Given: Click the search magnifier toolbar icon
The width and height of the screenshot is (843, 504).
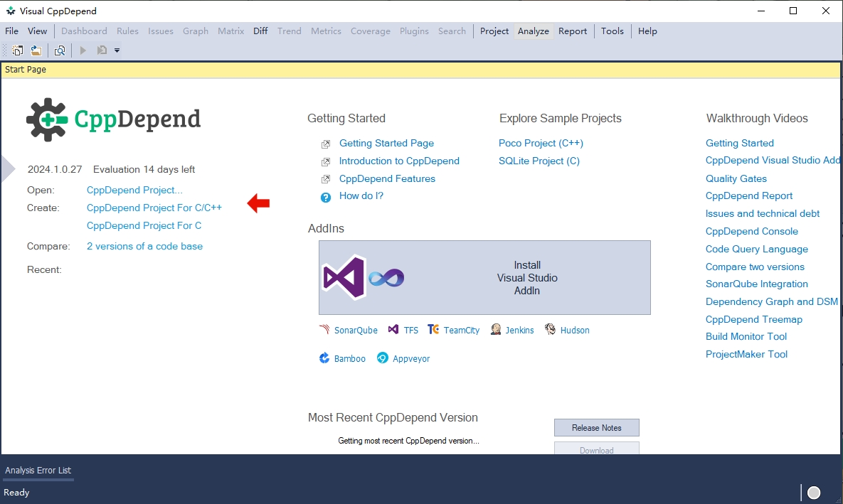Looking at the screenshot, I should point(60,50).
